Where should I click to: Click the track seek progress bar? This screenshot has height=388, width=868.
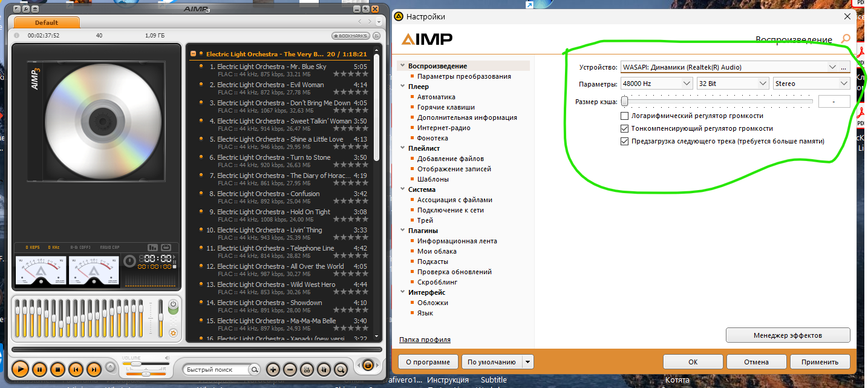tap(197, 349)
